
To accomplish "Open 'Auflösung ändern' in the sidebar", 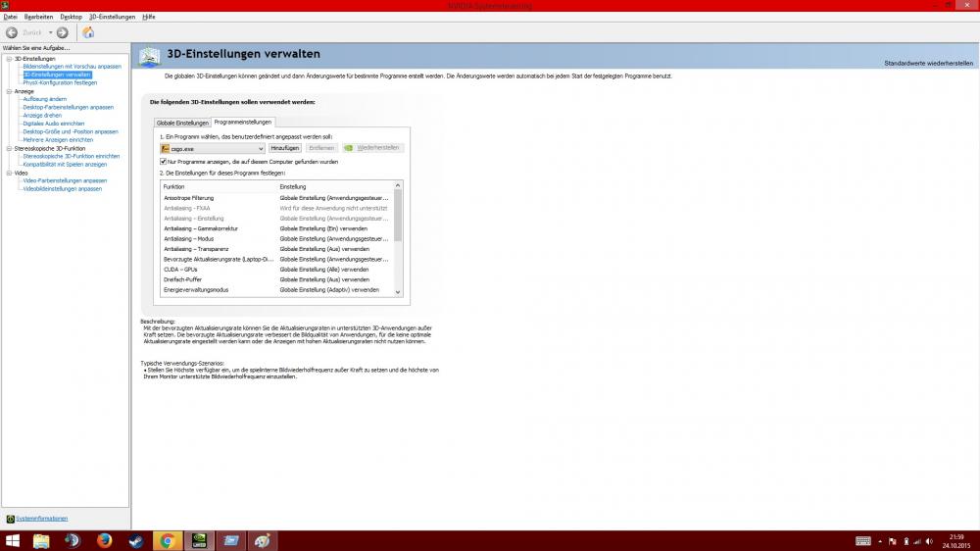I will click(44, 99).
